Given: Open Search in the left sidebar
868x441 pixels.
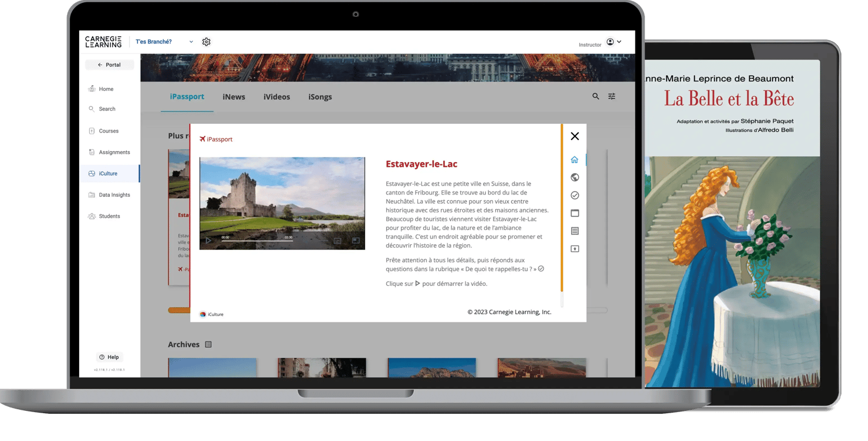Looking at the screenshot, I should click(102, 109).
